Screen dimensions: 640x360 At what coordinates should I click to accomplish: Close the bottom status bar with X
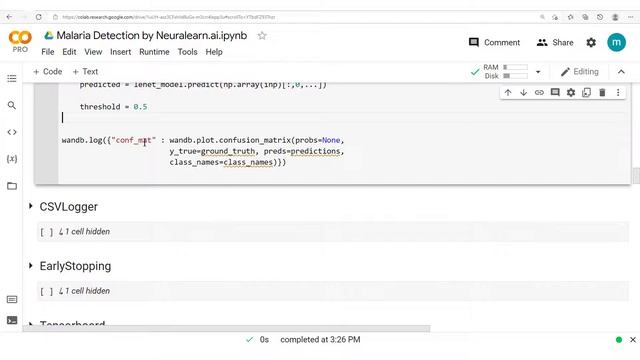633,340
